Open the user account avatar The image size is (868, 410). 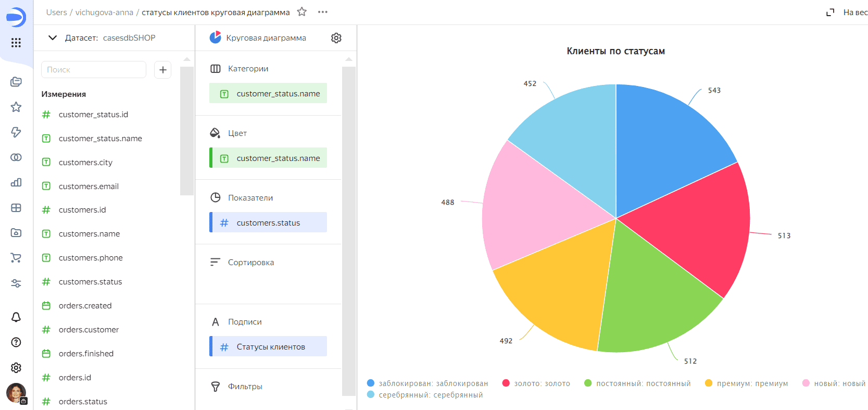(16, 393)
